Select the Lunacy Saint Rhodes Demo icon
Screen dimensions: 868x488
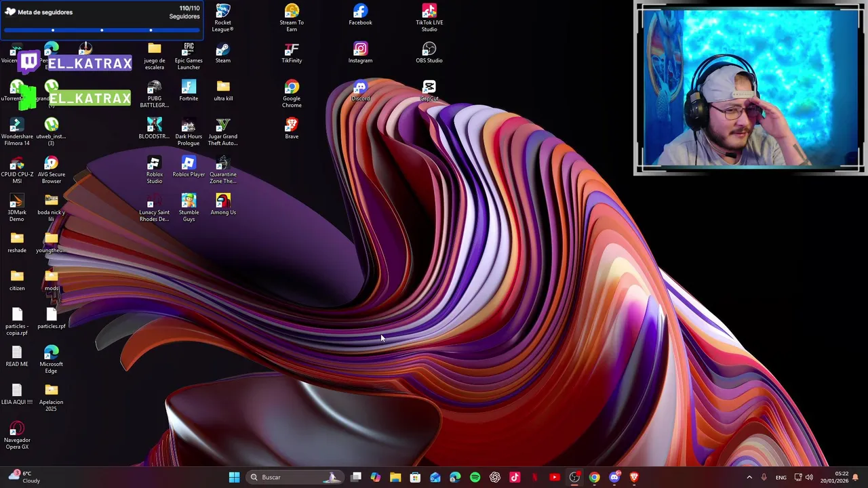tap(154, 207)
